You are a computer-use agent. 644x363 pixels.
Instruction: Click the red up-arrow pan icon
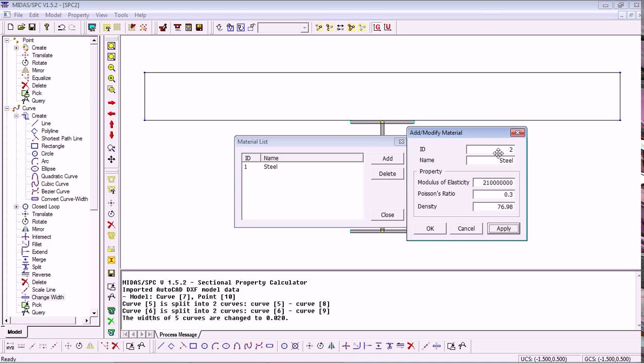pos(111,125)
